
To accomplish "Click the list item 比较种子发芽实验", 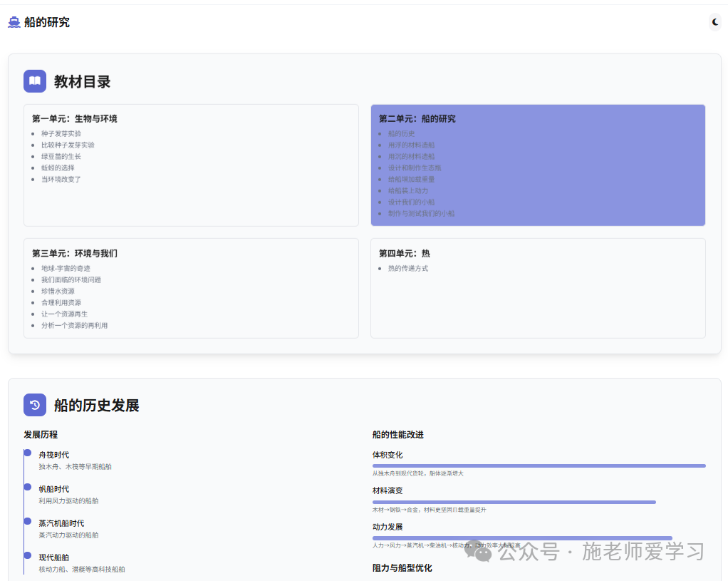I will coord(68,145).
